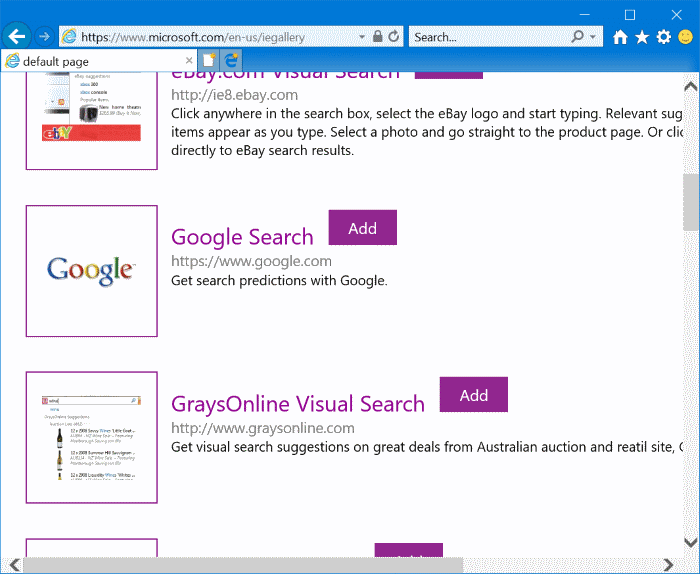
Task: Go to the Home page icon
Action: tap(620, 37)
